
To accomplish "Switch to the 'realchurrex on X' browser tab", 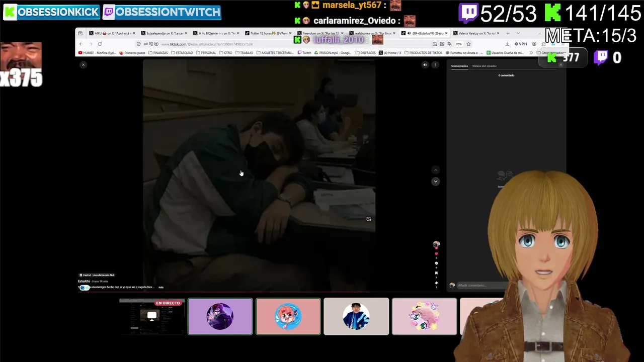I will coord(371,33).
